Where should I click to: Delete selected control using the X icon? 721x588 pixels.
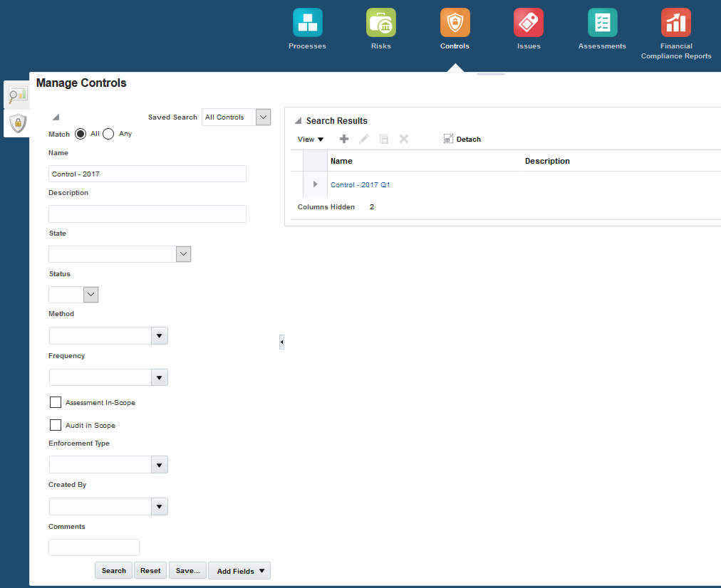[403, 139]
